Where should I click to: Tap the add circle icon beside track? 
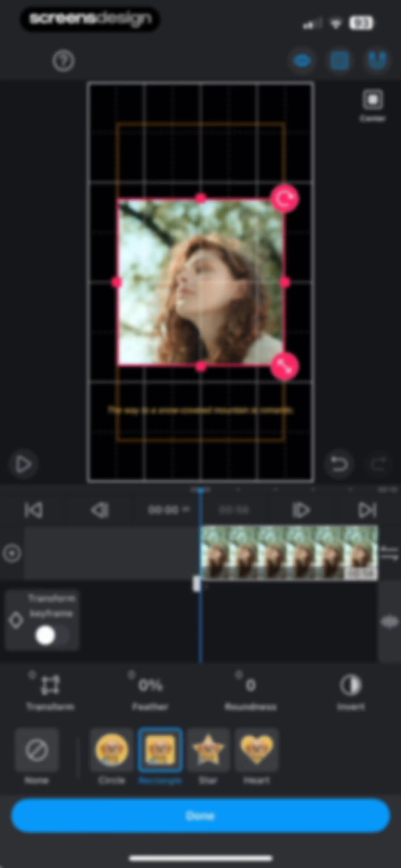click(x=12, y=553)
